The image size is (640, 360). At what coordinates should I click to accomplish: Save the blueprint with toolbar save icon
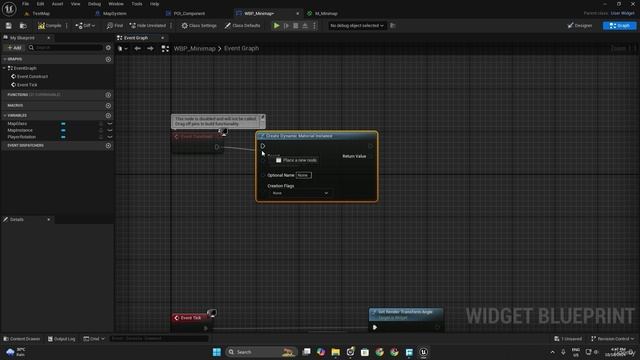point(9,26)
